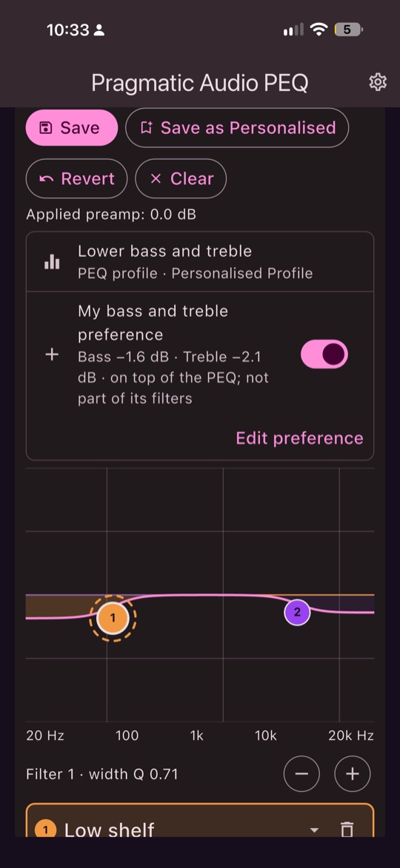Click the Save button

click(x=71, y=128)
